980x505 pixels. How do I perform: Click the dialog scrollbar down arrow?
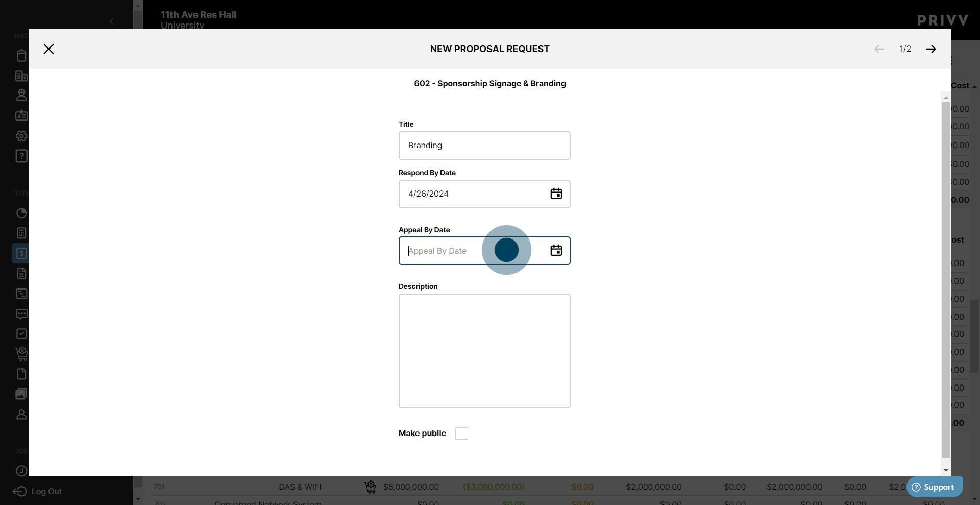[x=946, y=471]
